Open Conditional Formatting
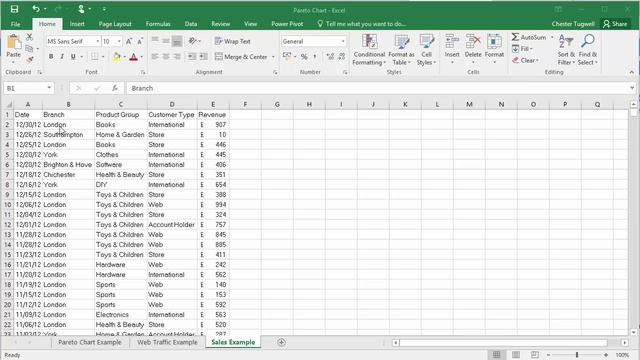Image resolution: width=640 pixels, height=360 pixels. pos(369,50)
